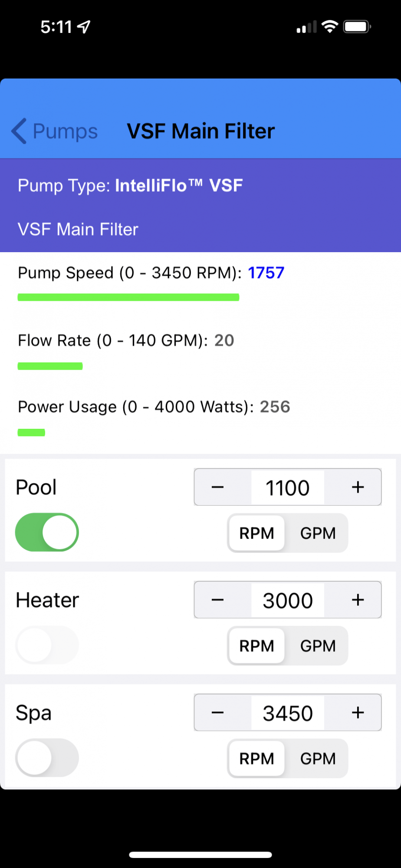Increase Heater speed with plus button

358,600
